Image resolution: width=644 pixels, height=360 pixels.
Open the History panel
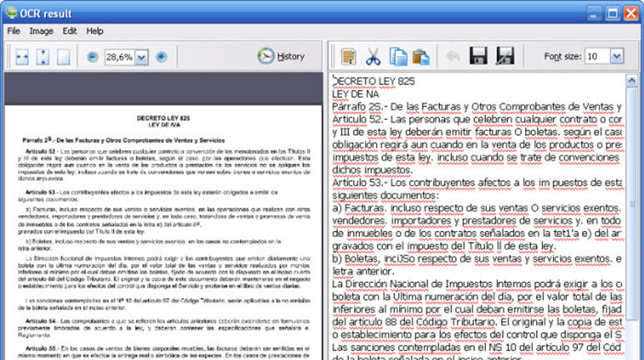(x=281, y=56)
